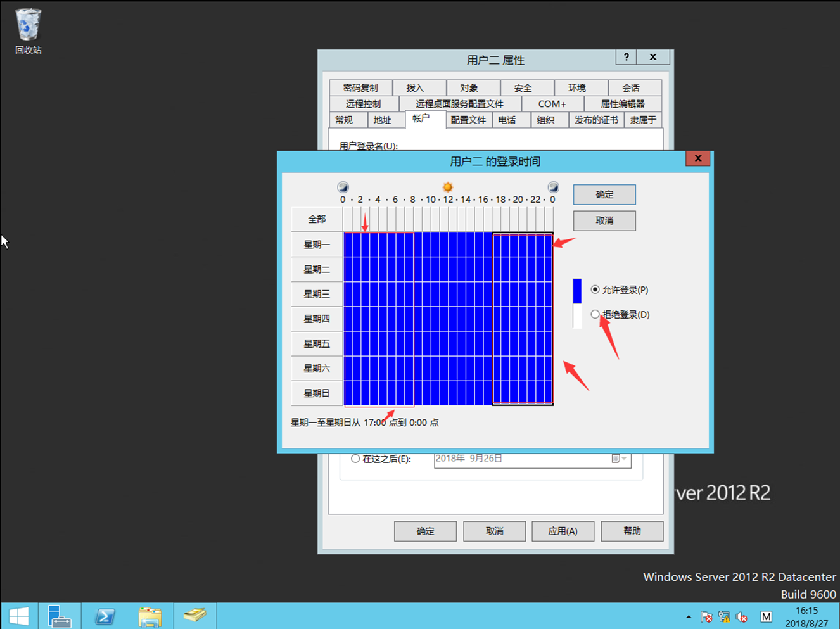Click the noon sun icon above hour 12

(x=448, y=187)
